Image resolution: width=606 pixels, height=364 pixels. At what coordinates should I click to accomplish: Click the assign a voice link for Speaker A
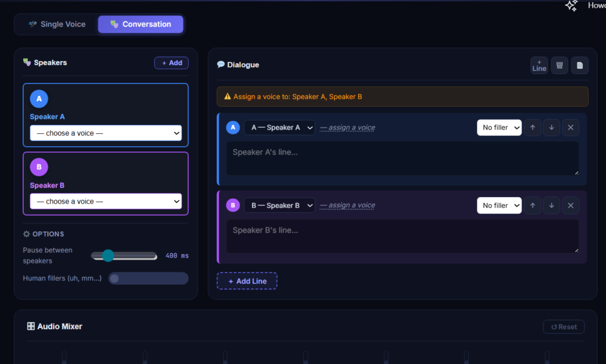pyautogui.click(x=347, y=127)
